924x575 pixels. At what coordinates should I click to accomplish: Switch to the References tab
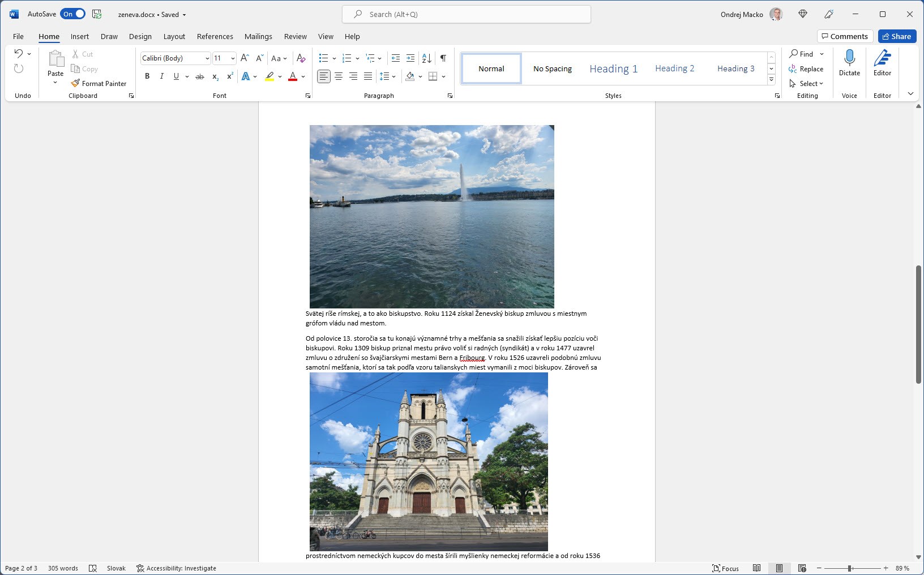[x=215, y=36]
